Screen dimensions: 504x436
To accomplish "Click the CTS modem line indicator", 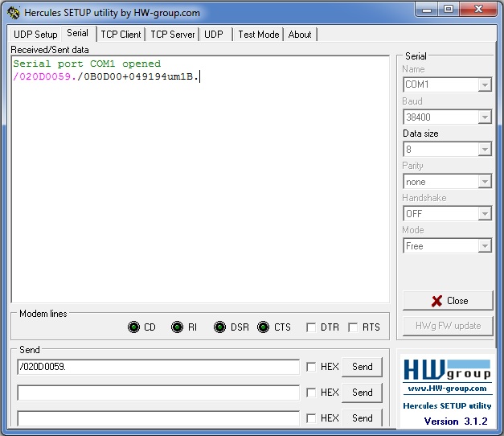I will [263, 327].
